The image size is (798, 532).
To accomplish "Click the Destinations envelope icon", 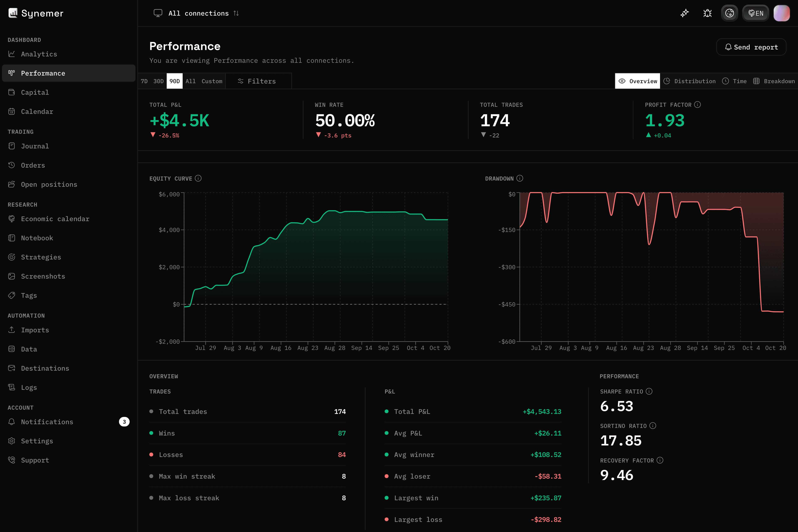I will point(12,368).
